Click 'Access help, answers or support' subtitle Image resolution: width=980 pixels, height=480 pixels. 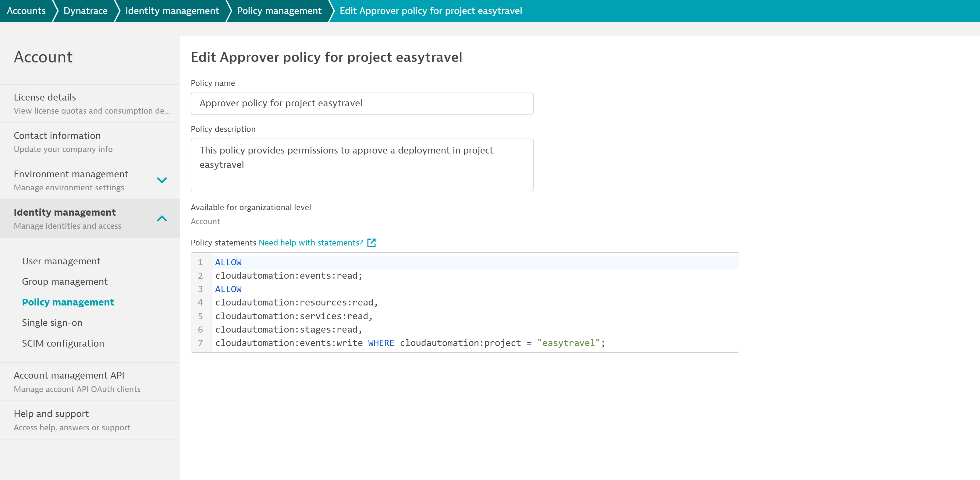pos(72,428)
